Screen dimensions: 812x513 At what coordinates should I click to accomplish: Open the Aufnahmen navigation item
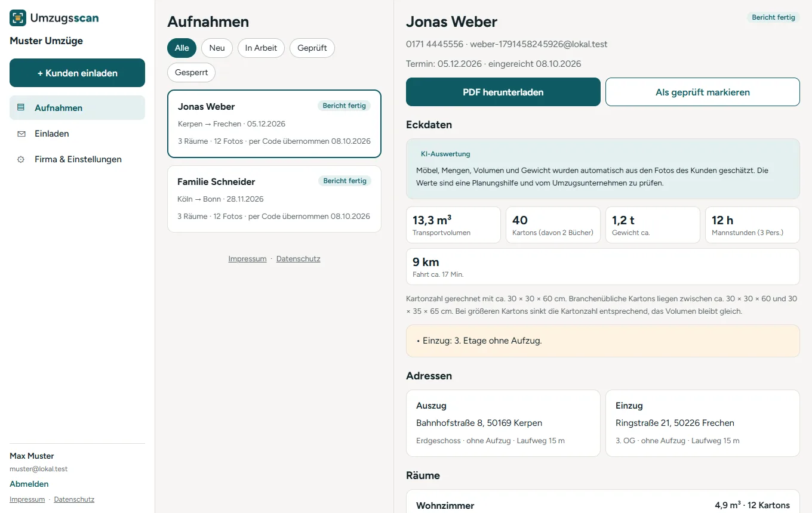click(77, 108)
